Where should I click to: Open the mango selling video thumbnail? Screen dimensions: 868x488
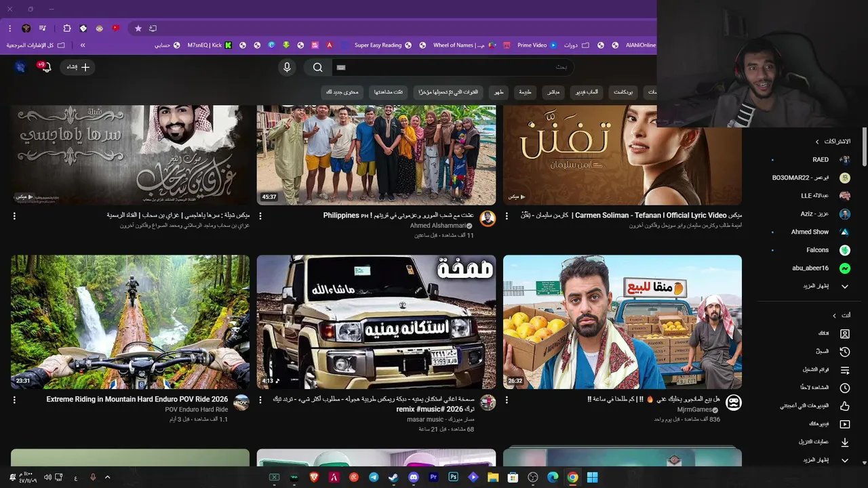pos(623,322)
